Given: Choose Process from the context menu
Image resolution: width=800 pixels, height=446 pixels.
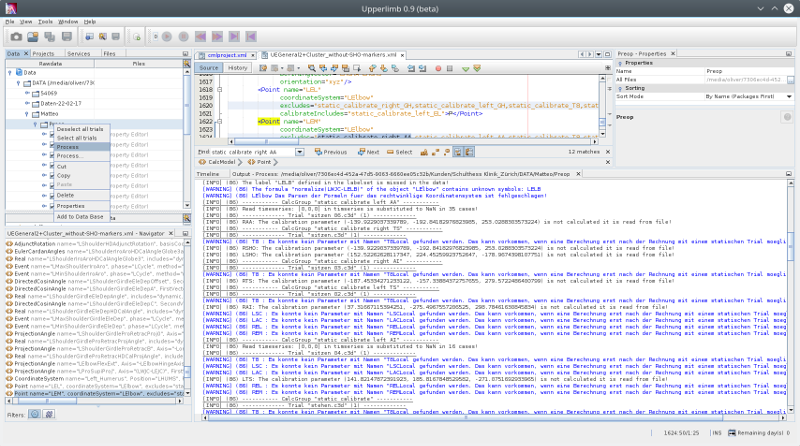Looking at the screenshot, I should click(x=68, y=146).
